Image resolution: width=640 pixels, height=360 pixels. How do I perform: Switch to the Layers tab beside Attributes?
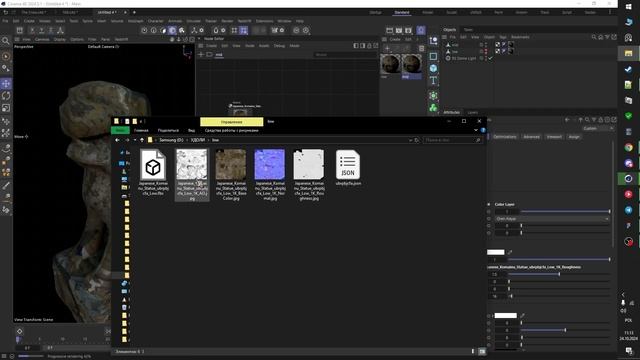tap(473, 112)
